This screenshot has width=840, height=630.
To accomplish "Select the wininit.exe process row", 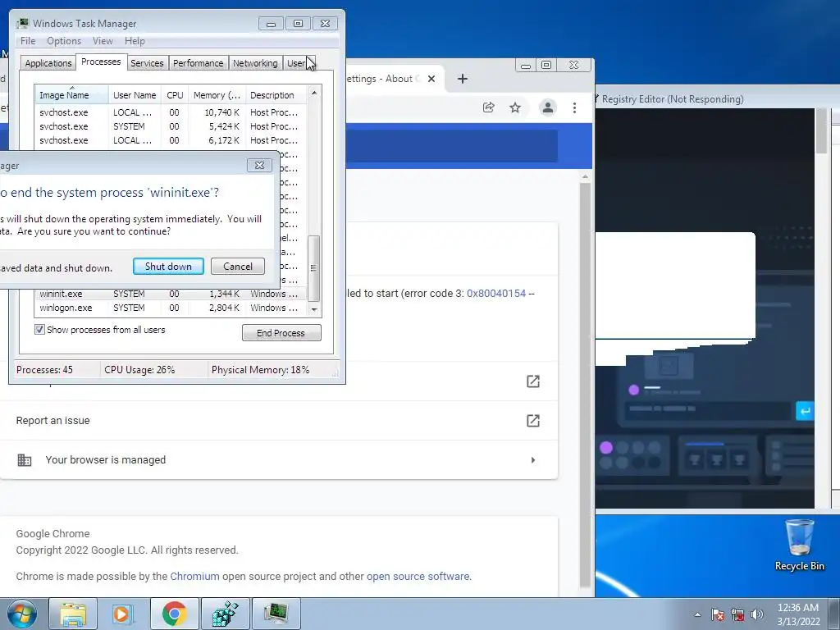I will click(x=171, y=294).
